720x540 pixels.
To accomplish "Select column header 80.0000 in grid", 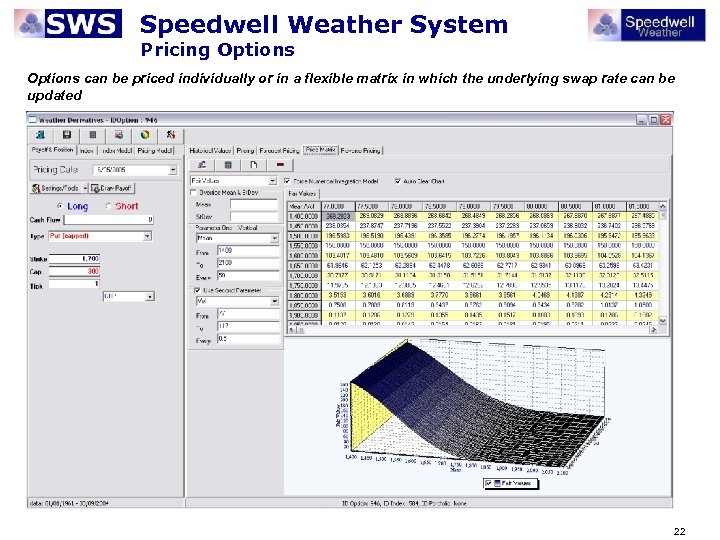I will coord(541,207).
